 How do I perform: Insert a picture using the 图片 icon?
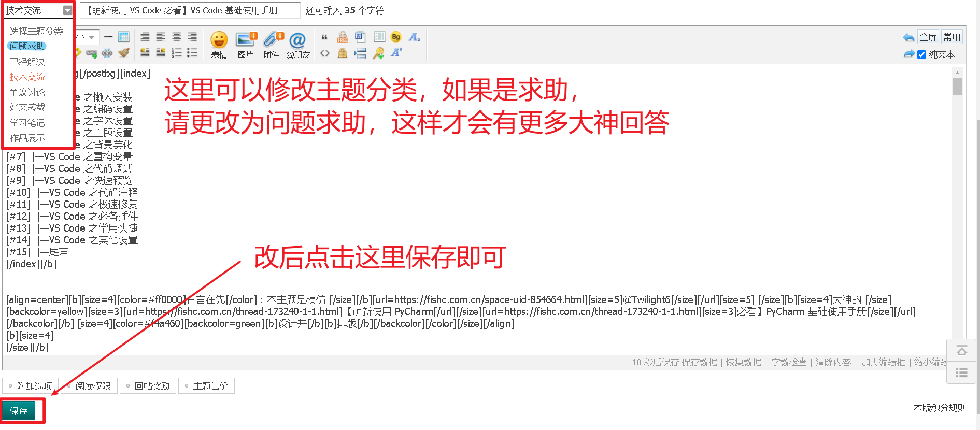coord(246,45)
